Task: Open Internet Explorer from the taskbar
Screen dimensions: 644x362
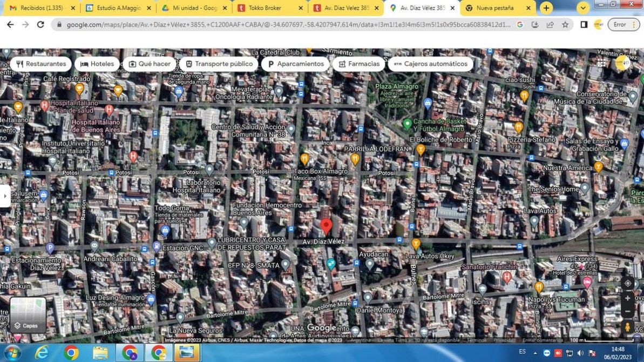Action: [x=42, y=353]
